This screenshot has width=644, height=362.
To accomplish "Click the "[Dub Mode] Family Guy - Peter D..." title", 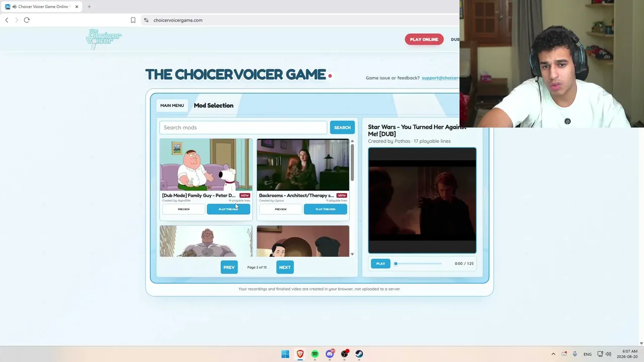I will [x=198, y=196].
